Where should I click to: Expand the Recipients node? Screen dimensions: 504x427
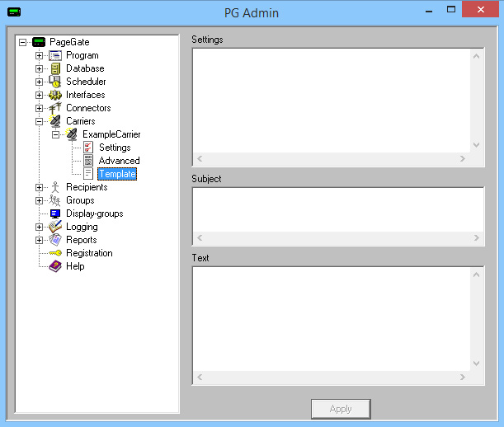point(39,187)
